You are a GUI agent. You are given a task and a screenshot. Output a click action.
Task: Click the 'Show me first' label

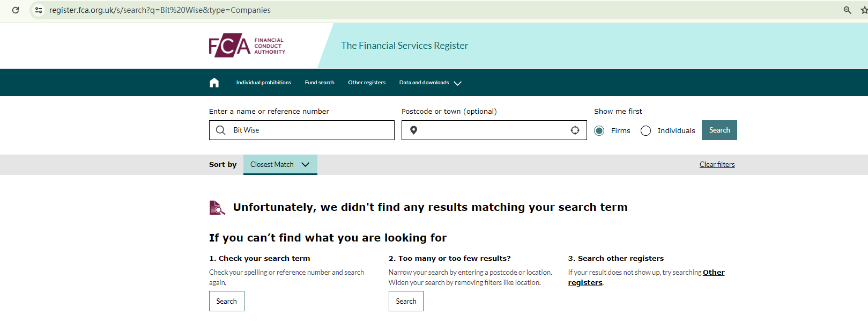618,111
